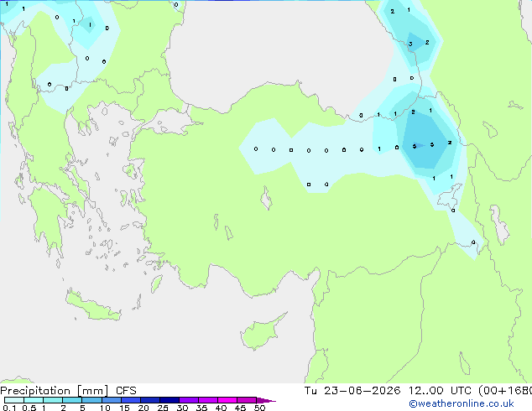Click the legend label "35"
Image resolution: width=532 pixels, height=411 pixels.
[201, 408]
